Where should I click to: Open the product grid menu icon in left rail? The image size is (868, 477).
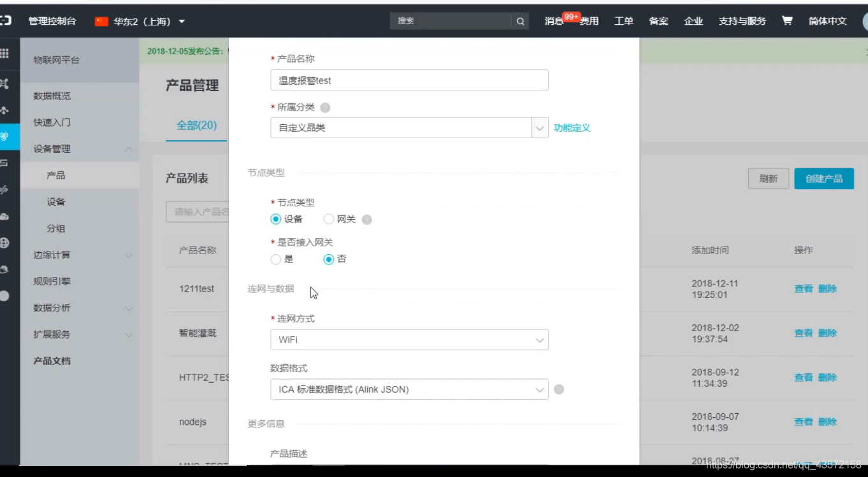(x=4, y=54)
